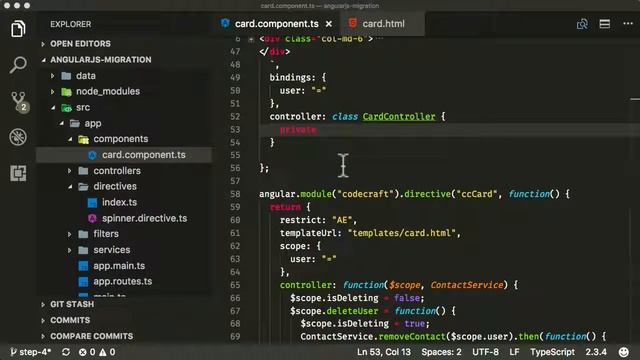Change indentation via Spaces: 2

(x=441, y=352)
